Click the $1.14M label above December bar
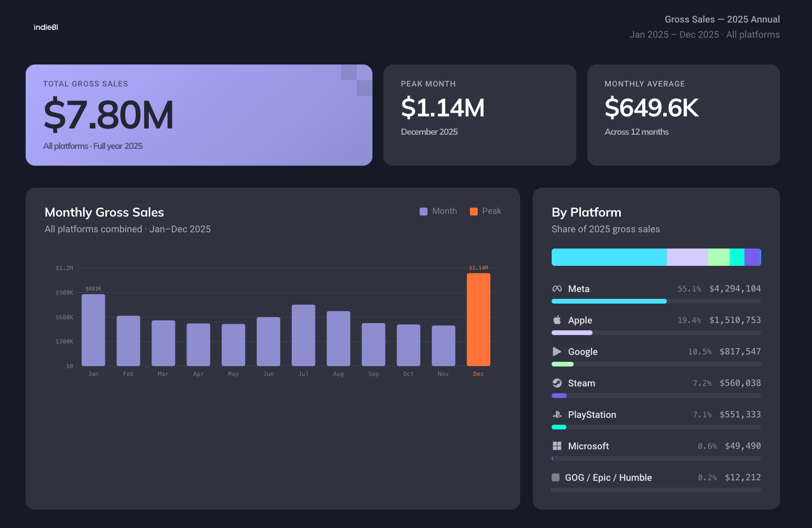Image resolution: width=812 pixels, height=528 pixels. (x=478, y=268)
